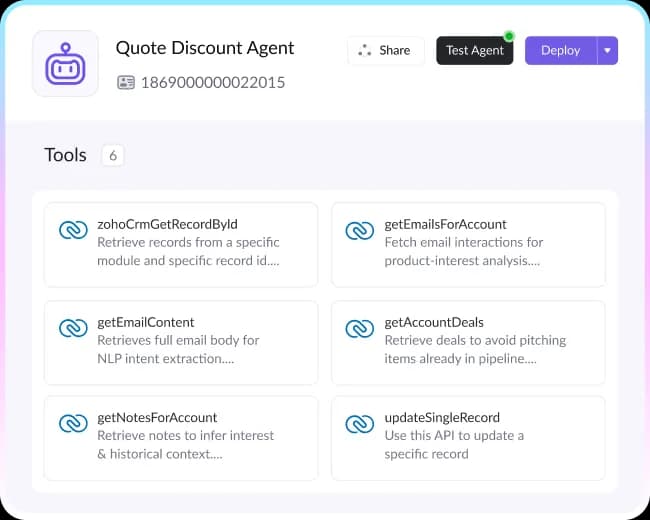Click the 'Retrieve notes to infer interest' description
Screen dimensions: 650x520
(x=186, y=436)
